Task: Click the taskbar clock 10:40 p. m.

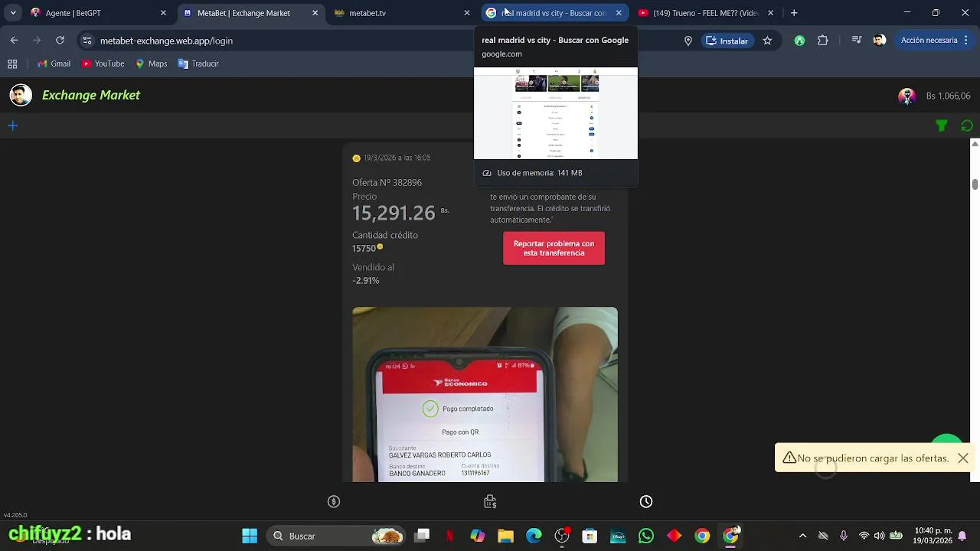Action: click(x=933, y=536)
